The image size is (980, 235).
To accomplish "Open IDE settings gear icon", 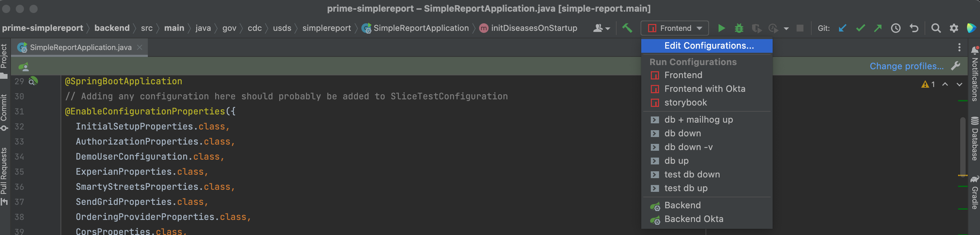I will pyautogui.click(x=954, y=28).
